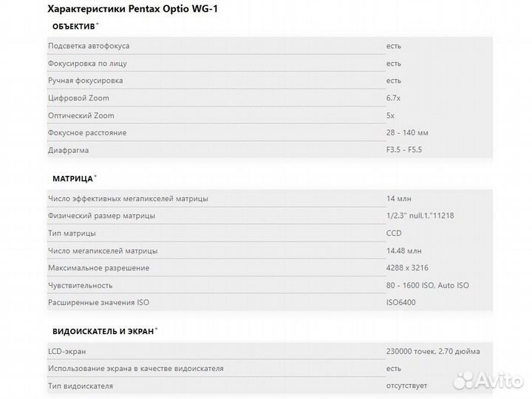The image size is (532, 399).
Task: Click the ISO6400 value
Action: click(x=402, y=302)
